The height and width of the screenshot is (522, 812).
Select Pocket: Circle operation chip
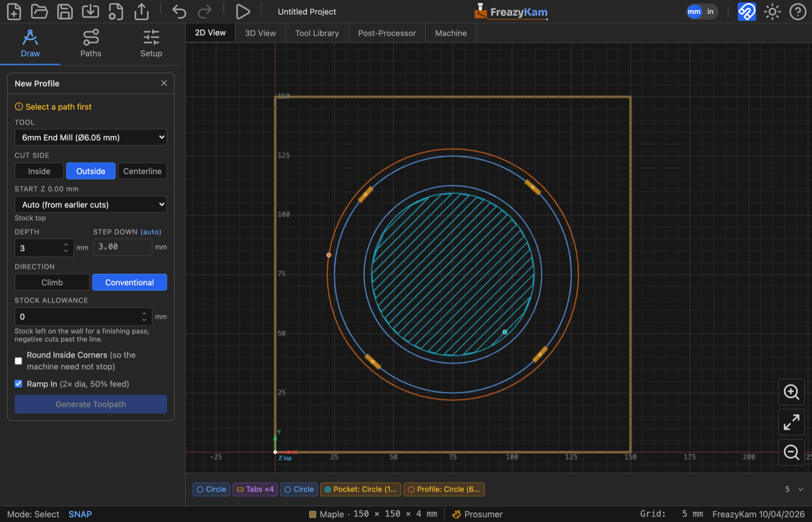[x=361, y=490]
